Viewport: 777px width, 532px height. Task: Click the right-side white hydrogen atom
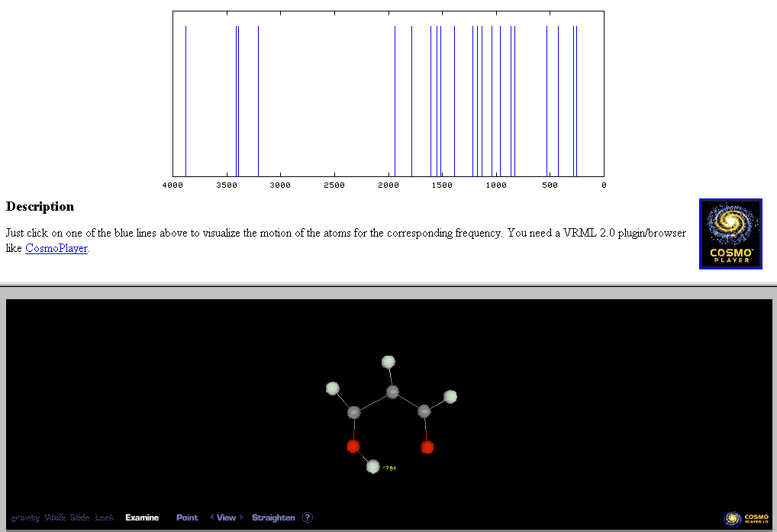[x=450, y=397]
